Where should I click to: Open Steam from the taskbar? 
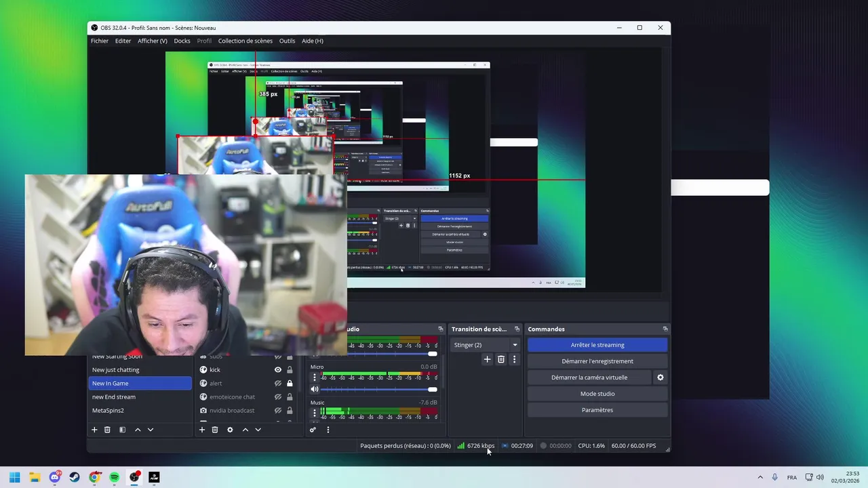[75, 477]
